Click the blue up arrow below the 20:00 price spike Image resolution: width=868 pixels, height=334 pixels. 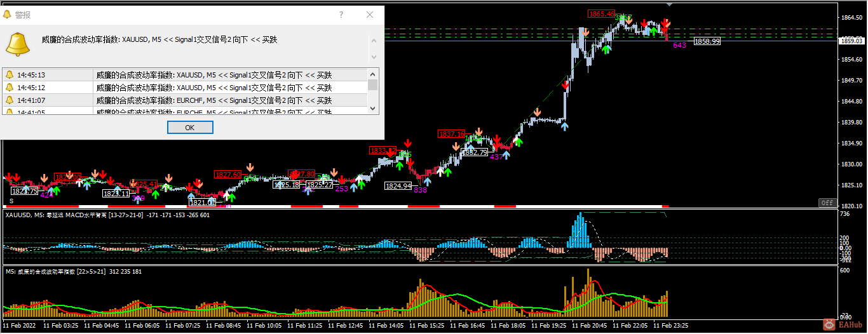564,126
